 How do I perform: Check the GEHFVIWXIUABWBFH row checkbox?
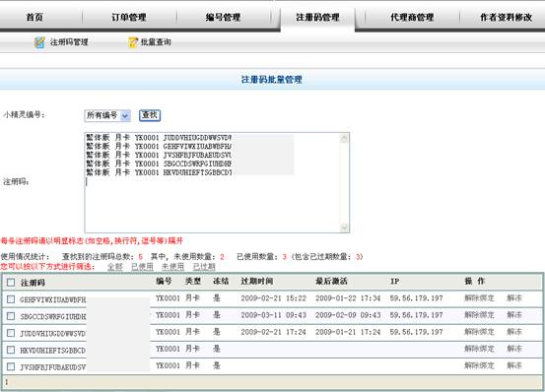(x=11, y=299)
